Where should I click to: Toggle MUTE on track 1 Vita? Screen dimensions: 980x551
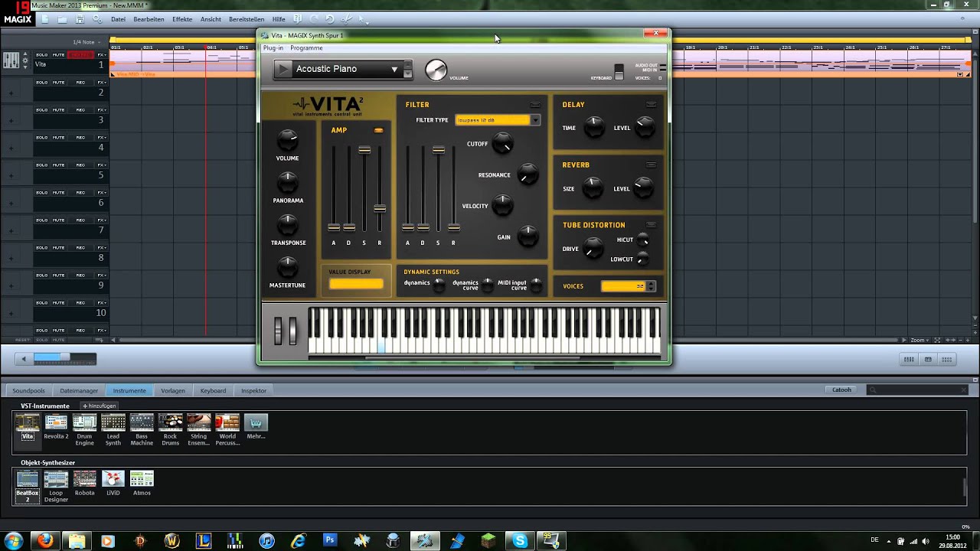(x=58, y=55)
